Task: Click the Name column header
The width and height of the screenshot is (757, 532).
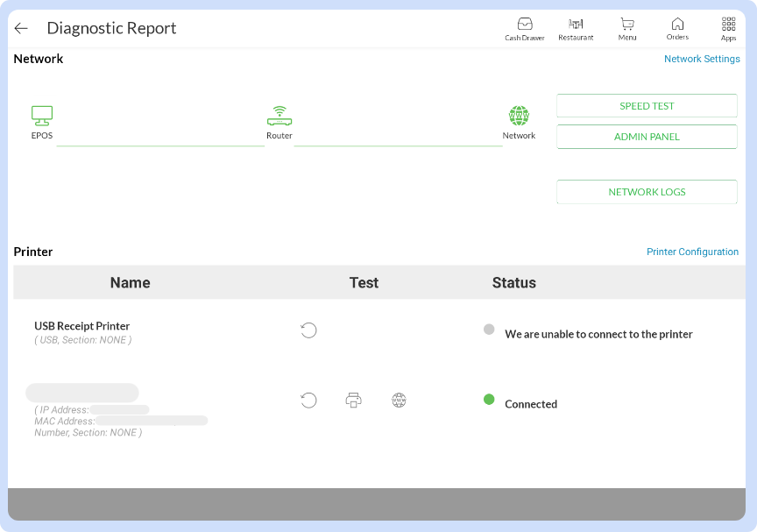Action: coord(131,282)
